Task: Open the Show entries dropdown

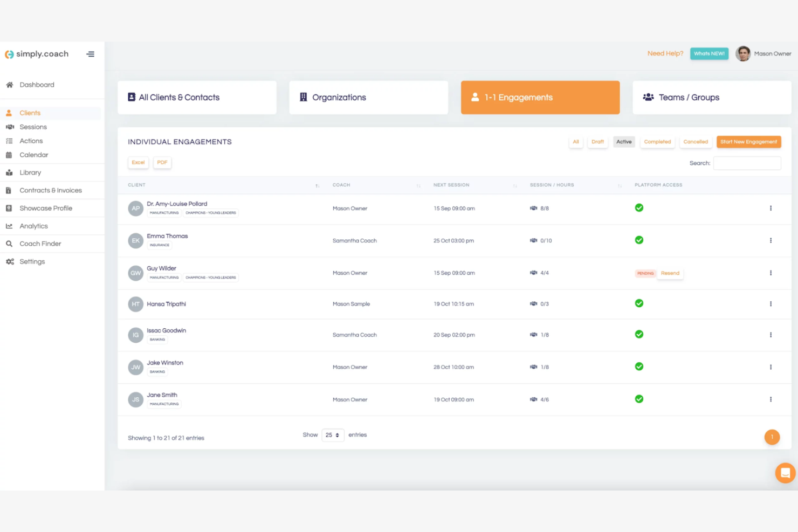Action: pos(333,435)
